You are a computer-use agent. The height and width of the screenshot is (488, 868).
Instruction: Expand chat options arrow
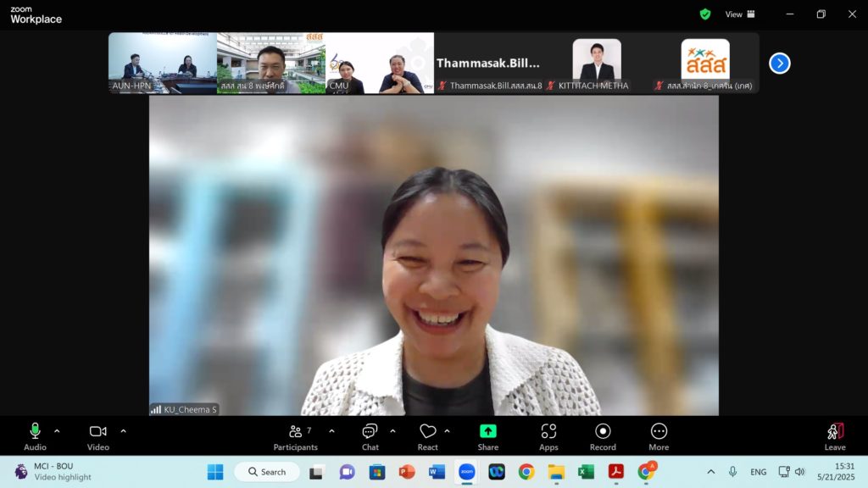(x=392, y=431)
